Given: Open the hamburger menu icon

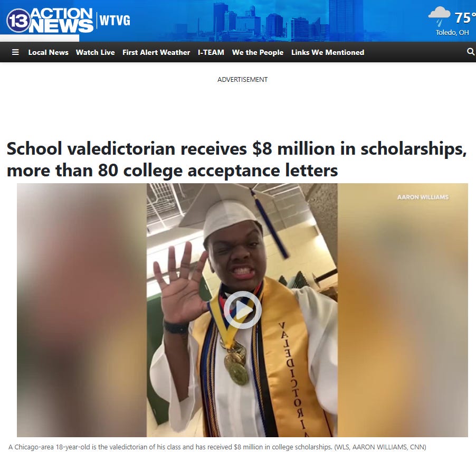Looking at the screenshot, I should (x=15, y=52).
